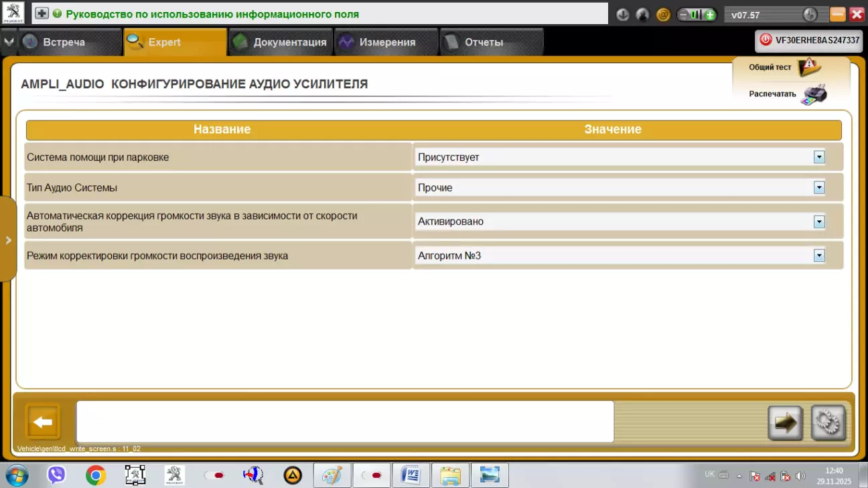Click the General test warning icon
Screen dimensions: 868x488
(x=809, y=67)
